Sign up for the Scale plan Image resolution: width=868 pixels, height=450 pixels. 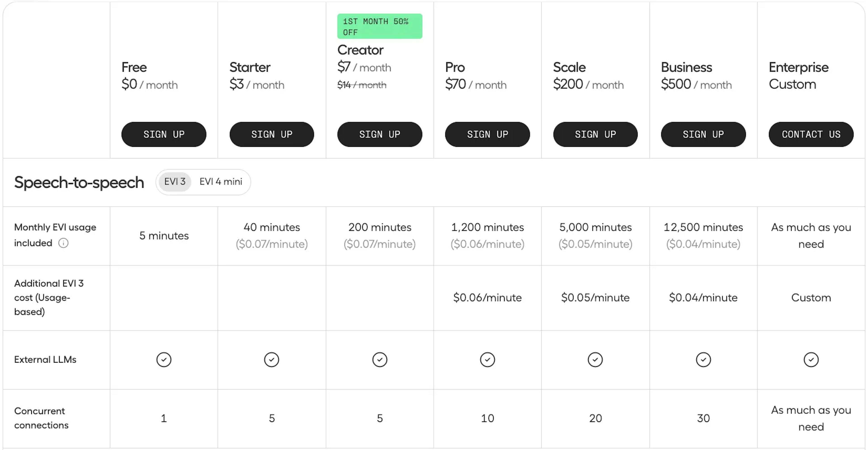pyautogui.click(x=595, y=134)
